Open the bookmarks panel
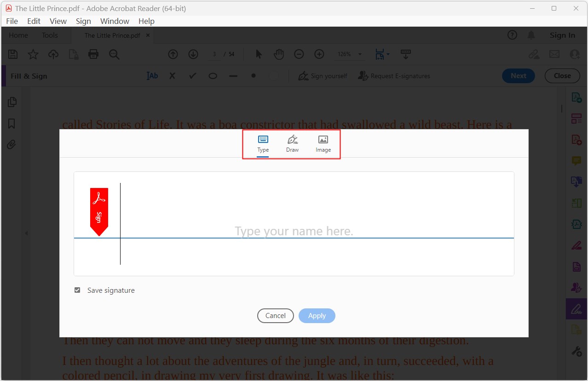 pyautogui.click(x=11, y=123)
